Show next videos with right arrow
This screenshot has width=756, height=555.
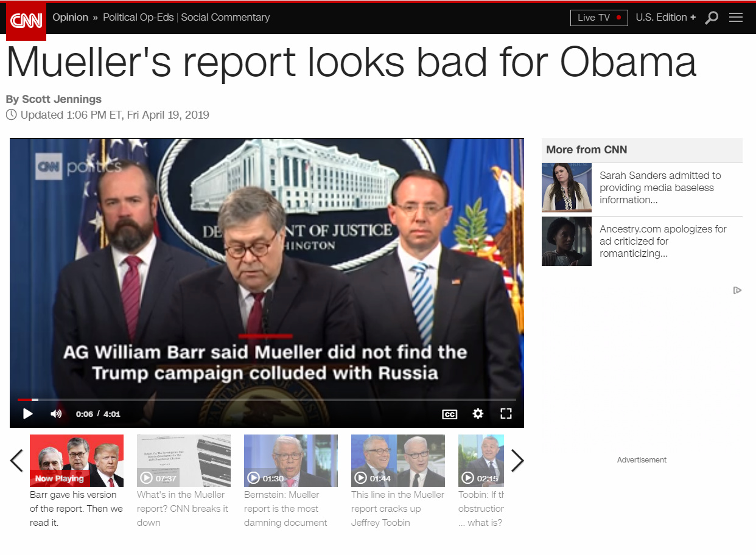[x=517, y=461]
